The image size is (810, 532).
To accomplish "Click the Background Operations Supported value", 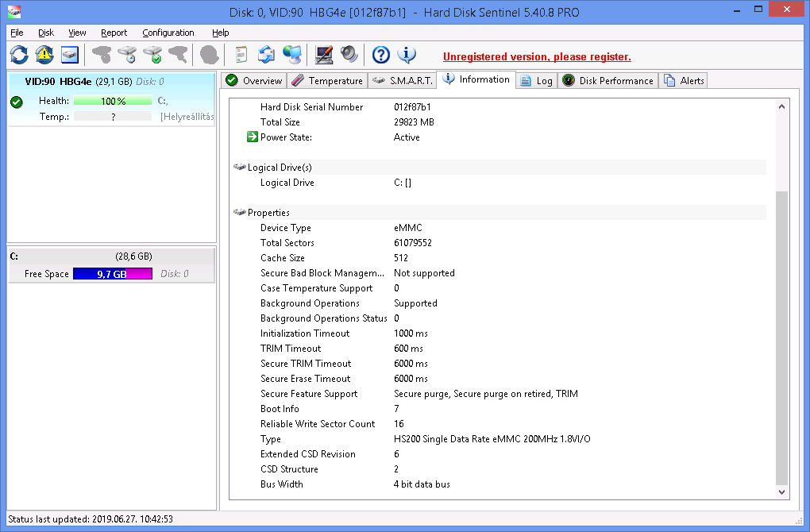I will coord(415,303).
